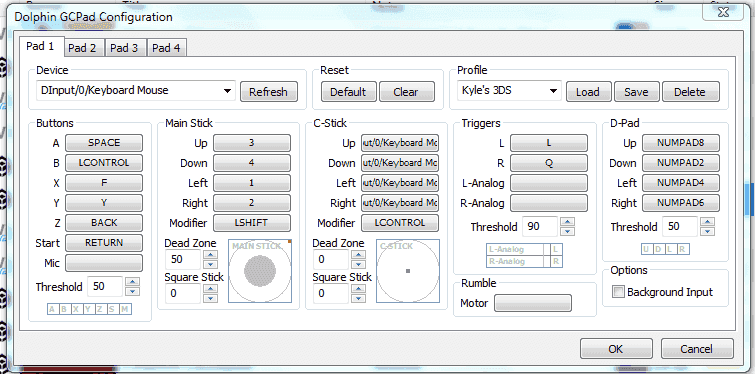Viewport: 755px width, 374px height.
Task: Click the empty L-Analog mapping button
Action: coord(549,183)
